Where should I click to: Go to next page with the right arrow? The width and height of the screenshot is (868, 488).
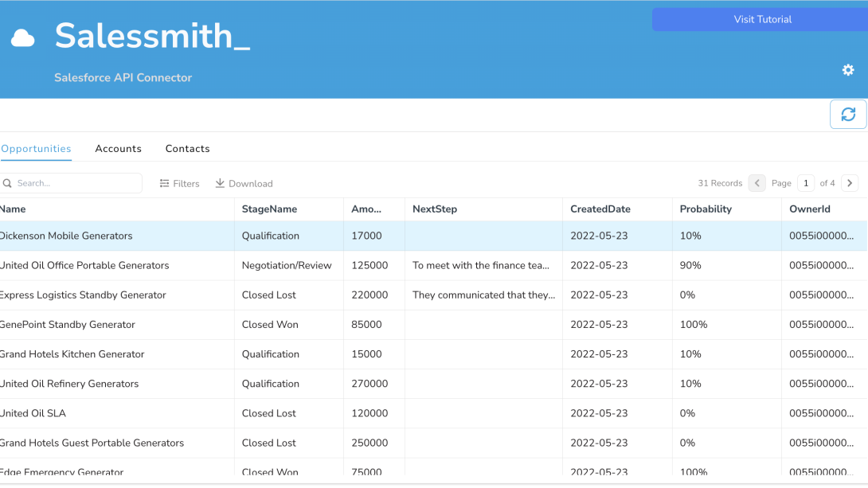click(849, 182)
